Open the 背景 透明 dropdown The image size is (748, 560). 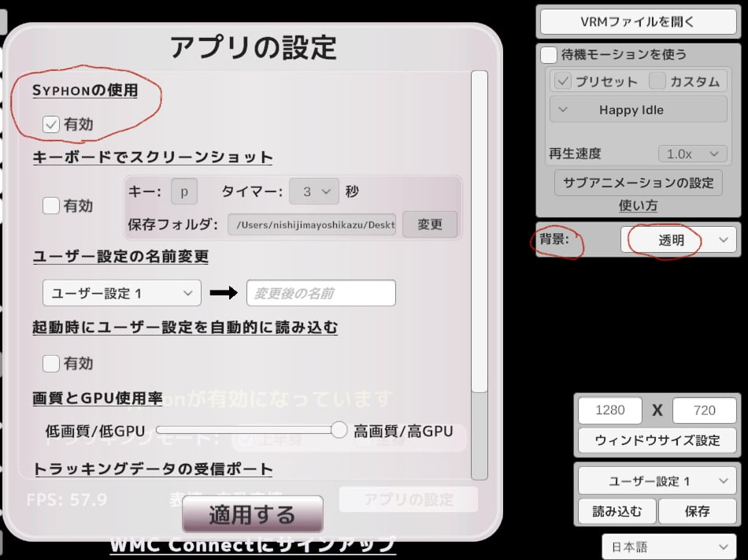pos(679,241)
